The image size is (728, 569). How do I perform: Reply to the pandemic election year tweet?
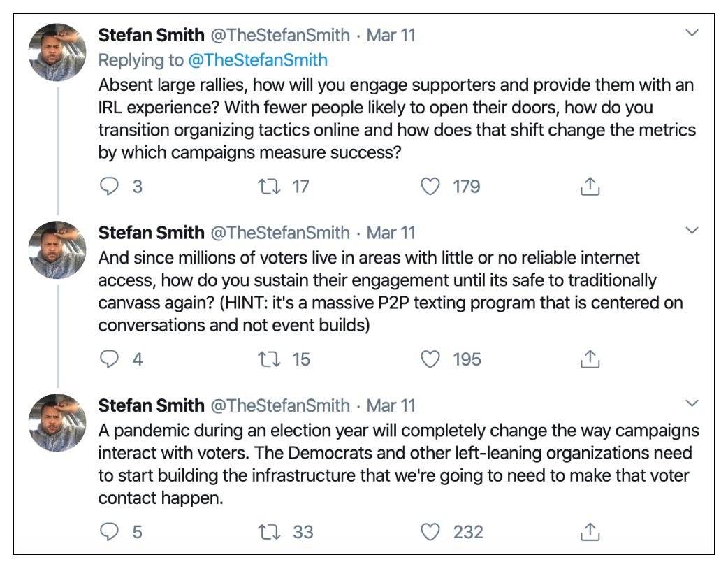pyautogui.click(x=110, y=532)
